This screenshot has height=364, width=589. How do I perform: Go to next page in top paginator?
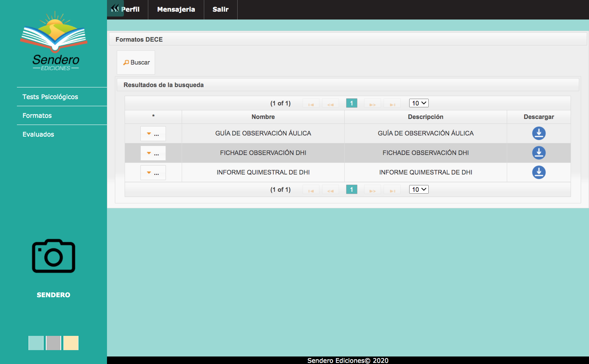point(372,104)
